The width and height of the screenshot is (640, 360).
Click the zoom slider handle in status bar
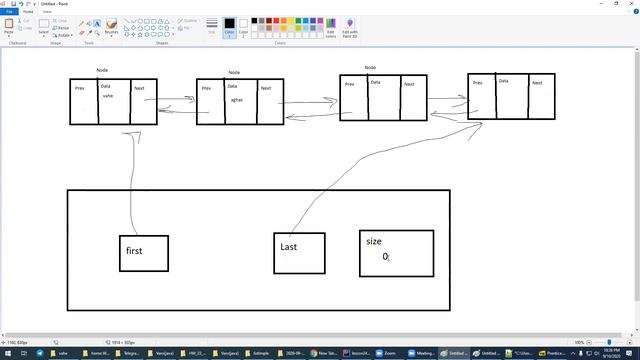click(x=609, y=342)
